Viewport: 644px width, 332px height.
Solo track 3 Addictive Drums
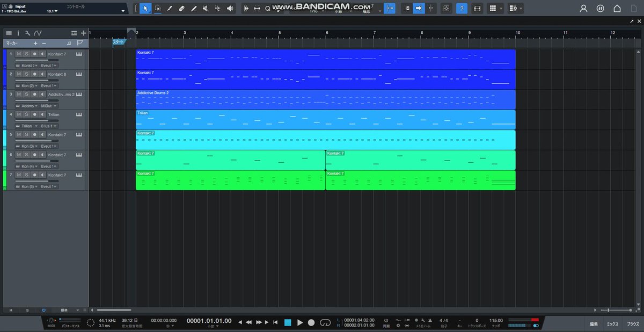[26, 95]
